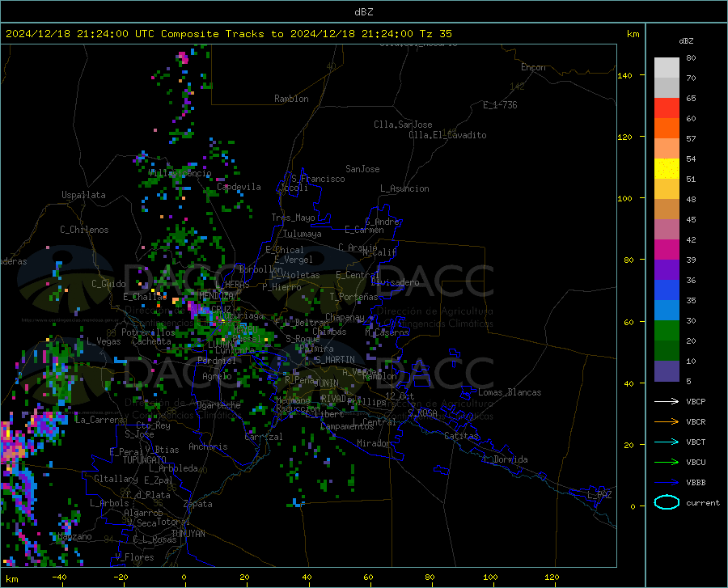Click the MENDOZA city label on map
This screenshot has height=588, width=728.
(x=216, y=295)
